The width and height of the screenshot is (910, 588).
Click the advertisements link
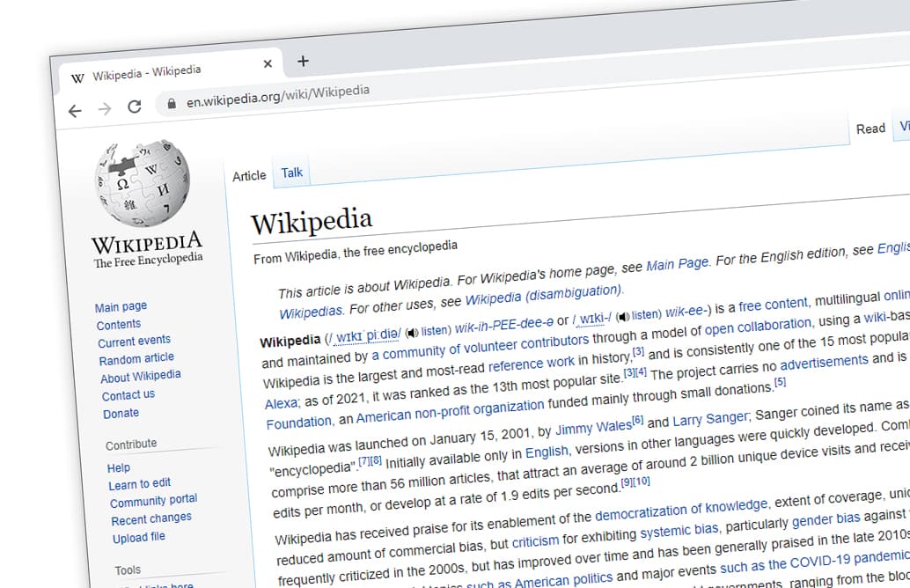(824, 363)
